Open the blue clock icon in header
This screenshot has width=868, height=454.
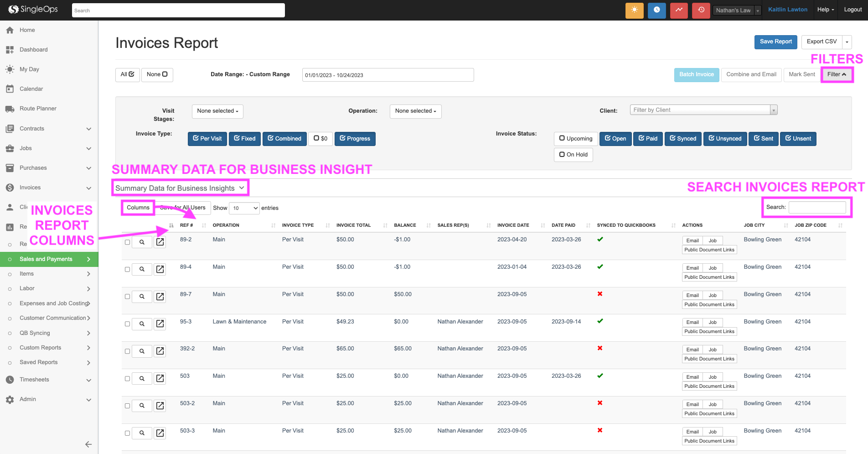tap(656, 10)
